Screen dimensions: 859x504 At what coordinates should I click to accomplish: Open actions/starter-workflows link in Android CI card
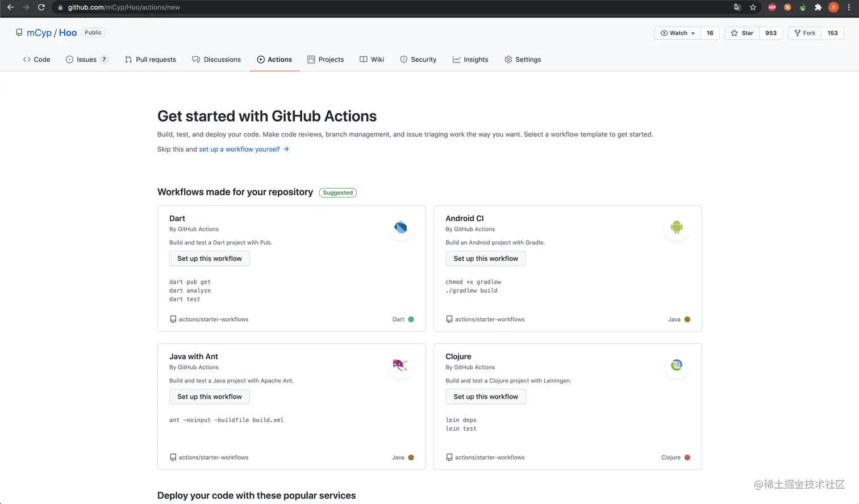tap(490, 319)
